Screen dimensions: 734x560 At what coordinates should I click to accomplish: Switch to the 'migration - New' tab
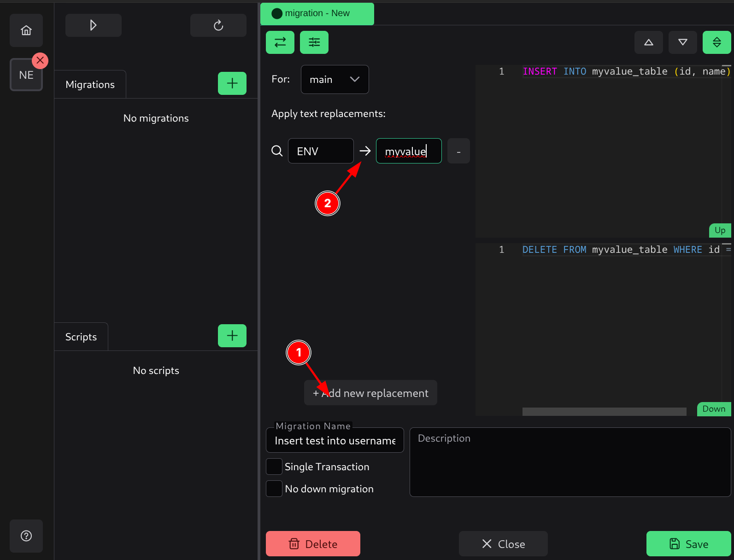[x=317, y=14]
